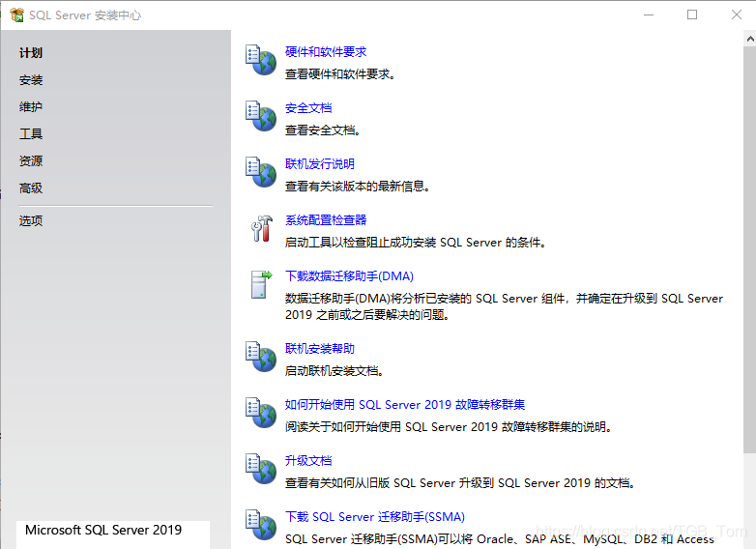Minimize the SQL Server 安装中心 window

coord(649,14)
